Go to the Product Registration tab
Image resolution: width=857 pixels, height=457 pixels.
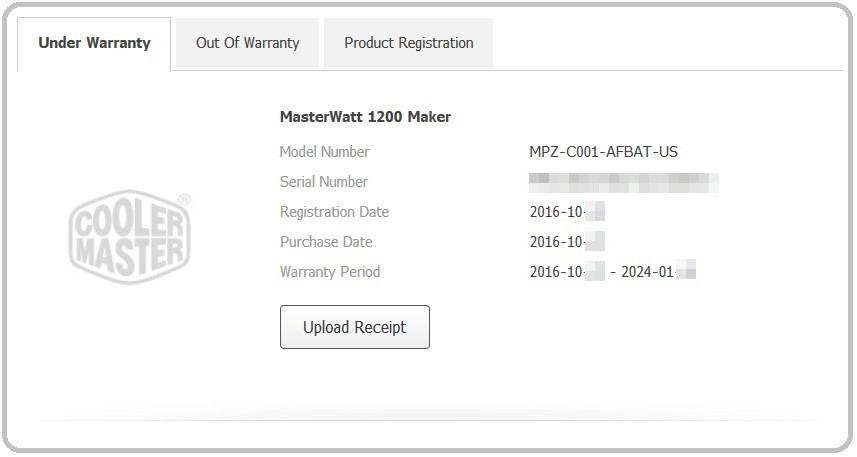(x=408, y=43)
